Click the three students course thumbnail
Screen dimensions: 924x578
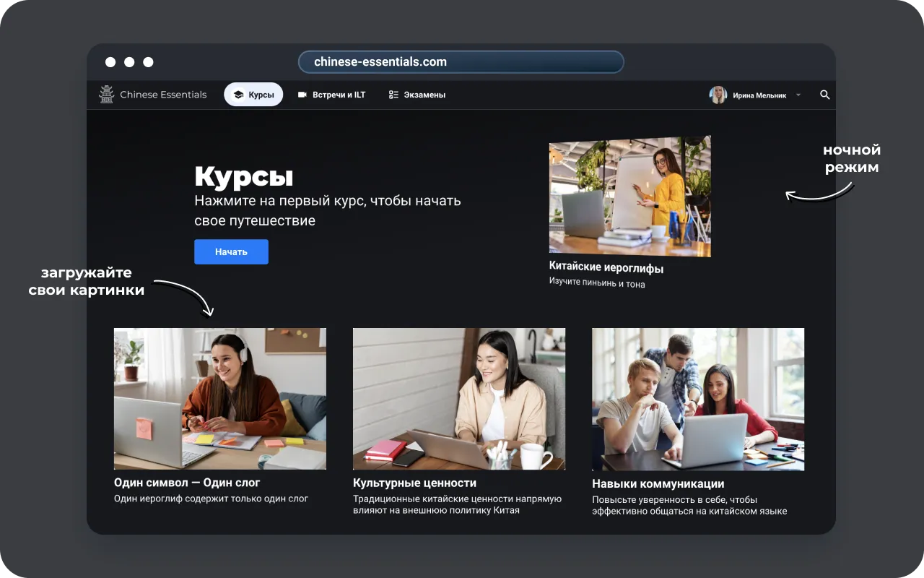click(697, 399)
